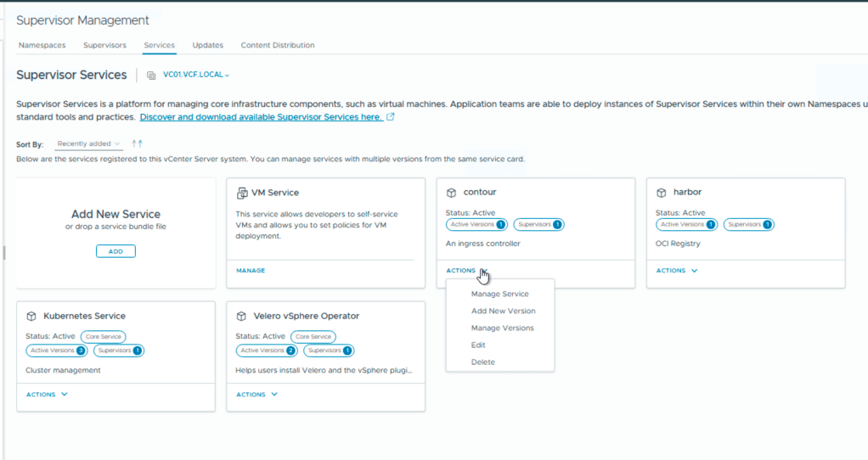Choose Delete in the contour actions menu
Screen dimensions: 868x460
point(482,362)
